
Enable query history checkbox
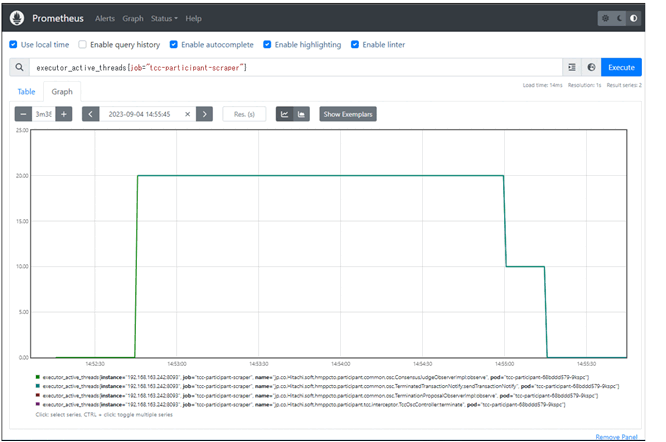(x=83, y=45)
